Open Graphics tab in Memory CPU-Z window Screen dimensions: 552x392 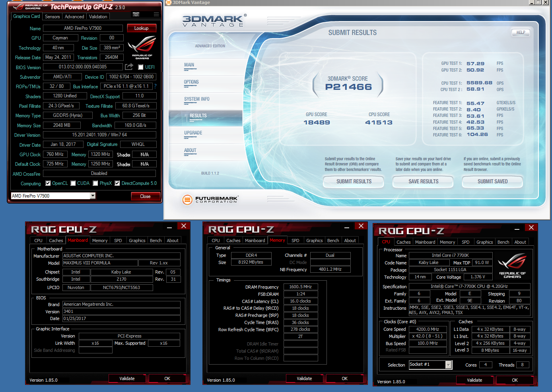(315, 241)
